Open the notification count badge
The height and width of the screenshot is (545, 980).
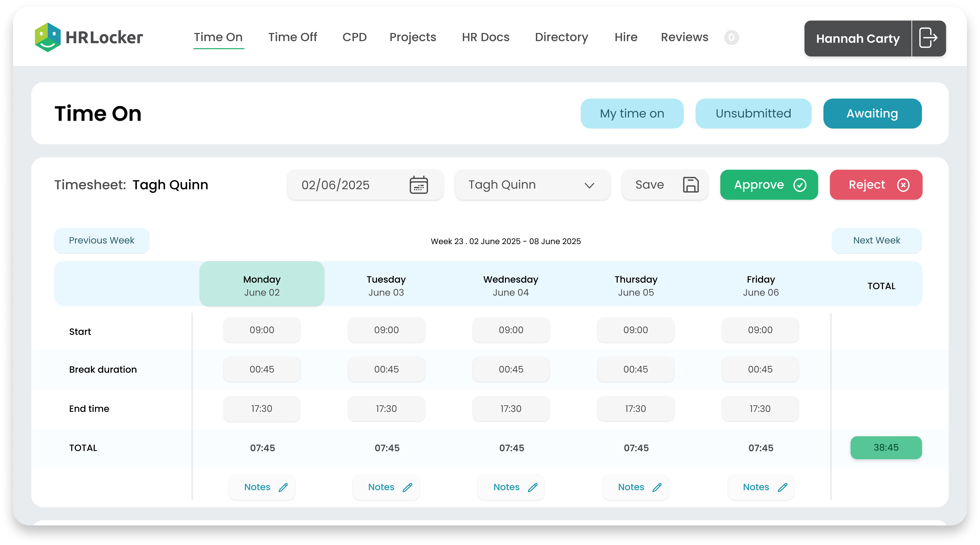click(731, 37)
